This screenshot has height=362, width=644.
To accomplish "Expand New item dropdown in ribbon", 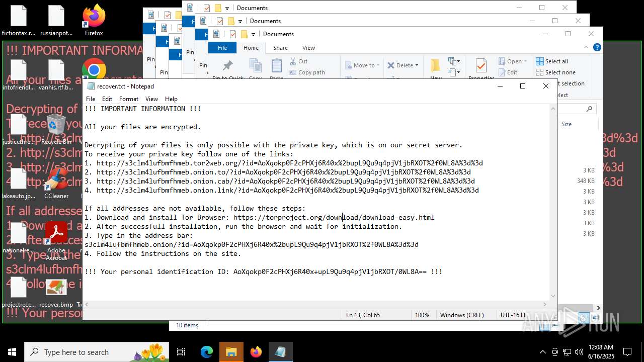I will tap(454, 61).
